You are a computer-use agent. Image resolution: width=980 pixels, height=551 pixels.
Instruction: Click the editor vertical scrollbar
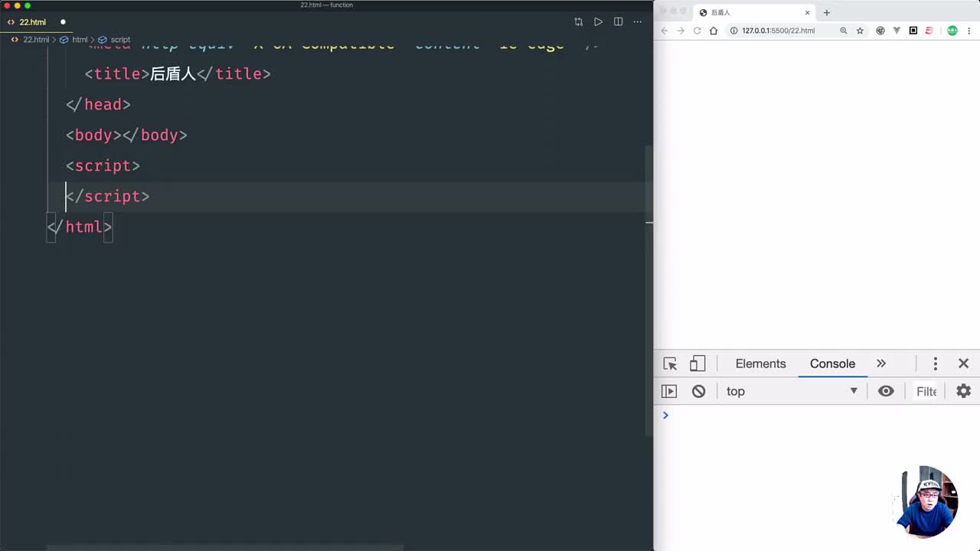click(x=649, y=291)
